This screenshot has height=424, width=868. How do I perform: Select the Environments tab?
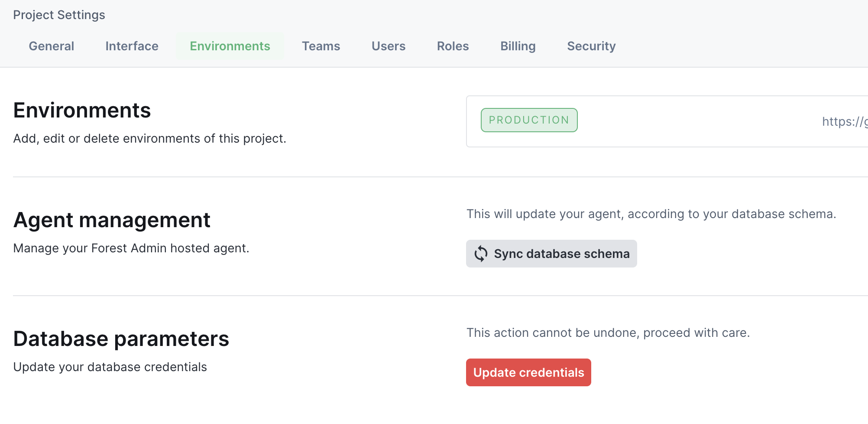[230, 46]
